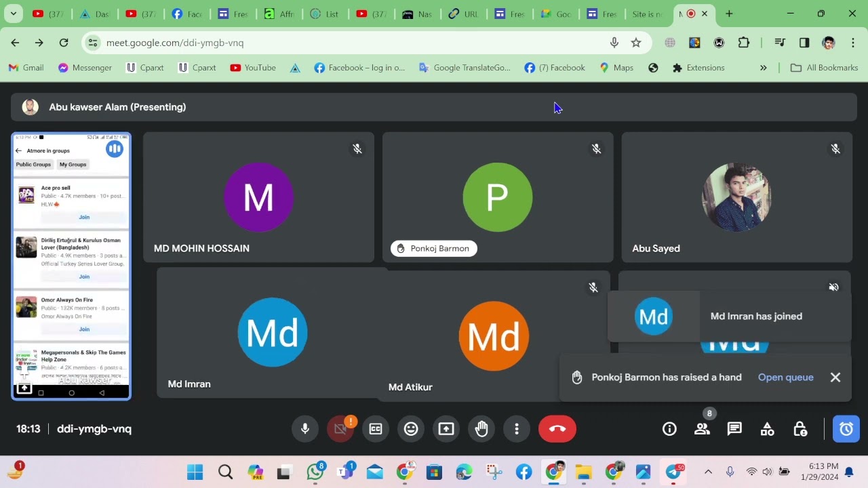The width and height of the screenshot is (868, 488).
Task: Open Google Translate bookmark
Action: (465, 68)
